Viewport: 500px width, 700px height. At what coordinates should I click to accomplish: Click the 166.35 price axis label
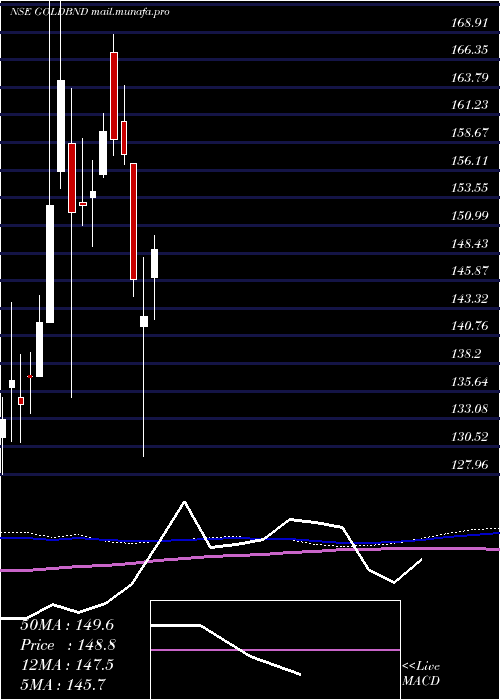coord(469,50)
